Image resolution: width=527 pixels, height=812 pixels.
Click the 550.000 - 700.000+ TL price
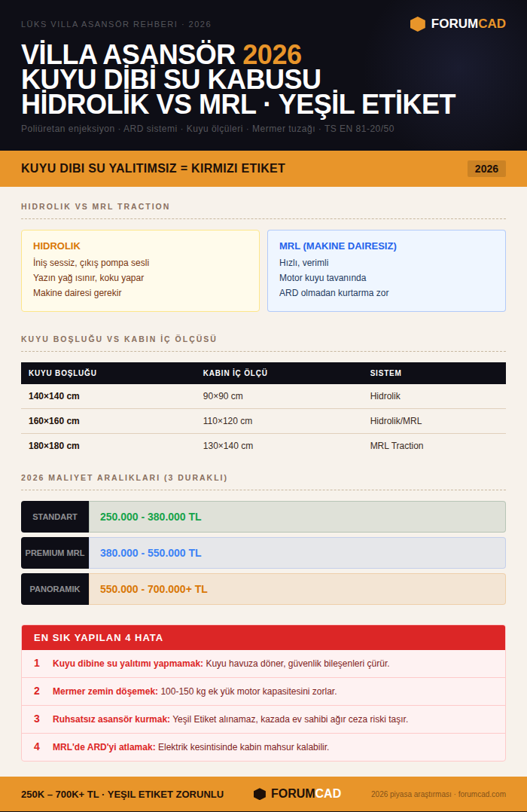[x=154, y=589]
